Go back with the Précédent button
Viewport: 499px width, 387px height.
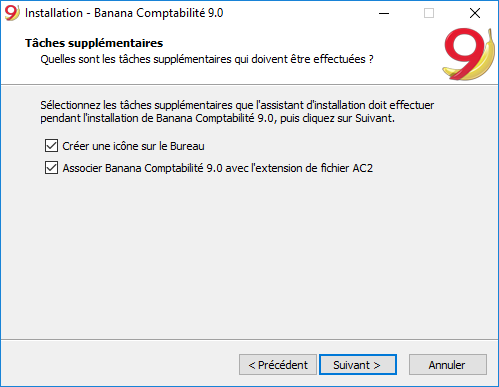tap(278, 365)
